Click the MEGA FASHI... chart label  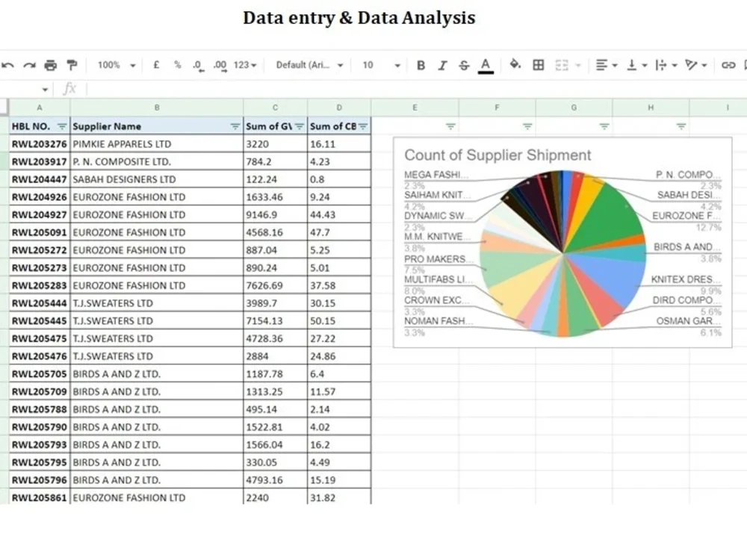436,175
